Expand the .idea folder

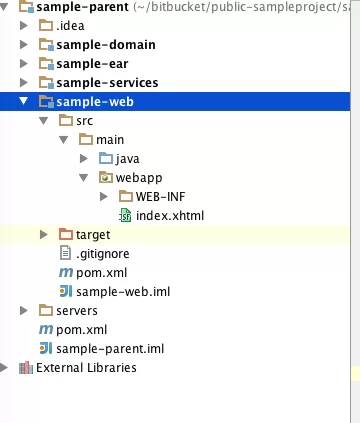pos(24,26)
